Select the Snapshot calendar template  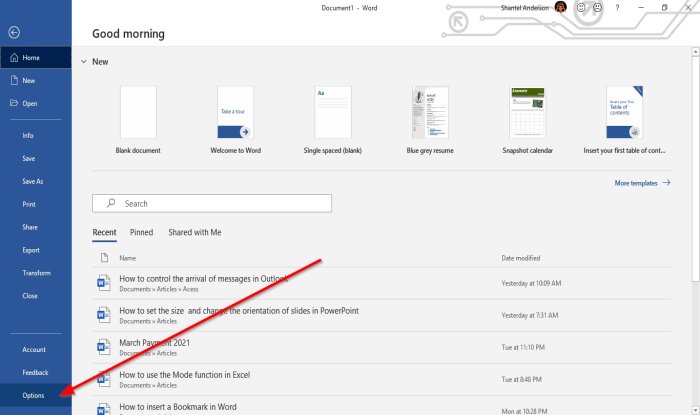[x=527, y=120]
